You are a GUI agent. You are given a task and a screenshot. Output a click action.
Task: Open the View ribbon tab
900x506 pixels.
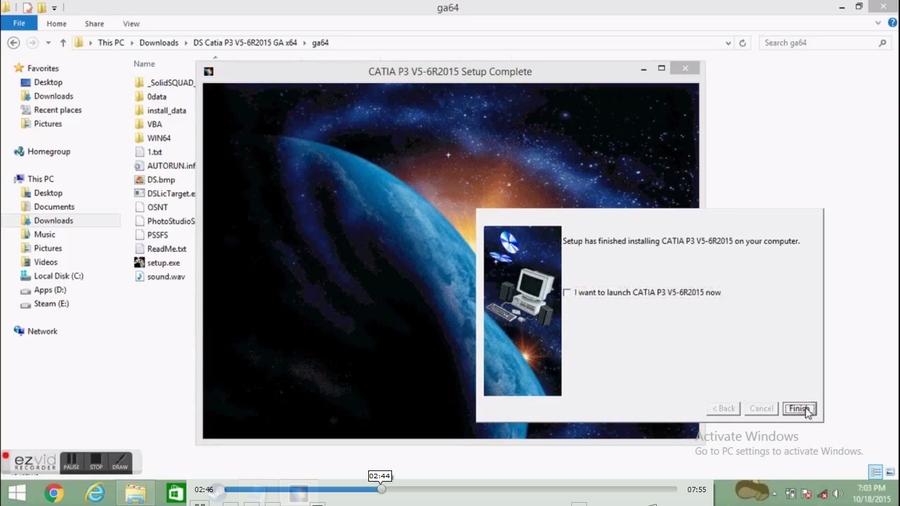[131, 24]
